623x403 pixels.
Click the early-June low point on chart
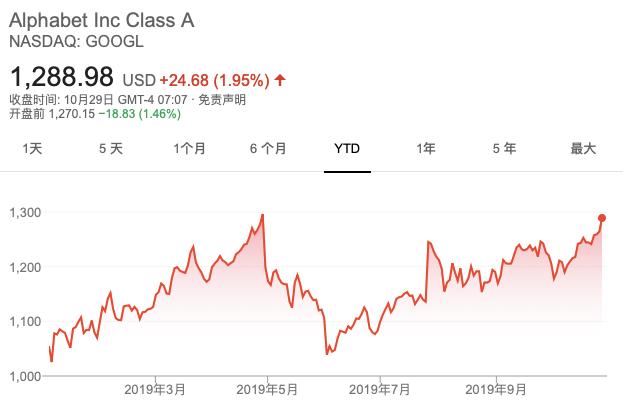pyautogui.click(x=327, y=354)
